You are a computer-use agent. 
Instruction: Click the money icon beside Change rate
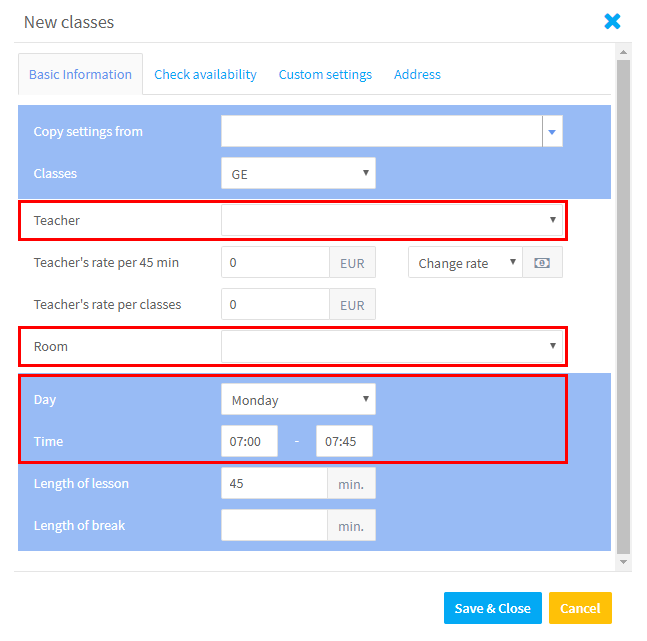[x=542, y=263]
